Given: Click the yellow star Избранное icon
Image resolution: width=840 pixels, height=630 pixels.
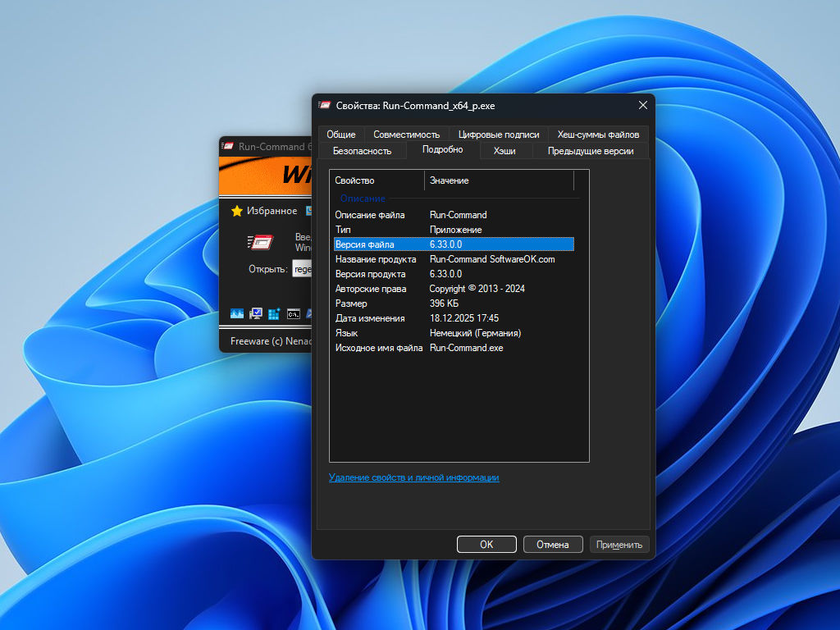Looking at the screenshot, I should (x=237, y=211).
